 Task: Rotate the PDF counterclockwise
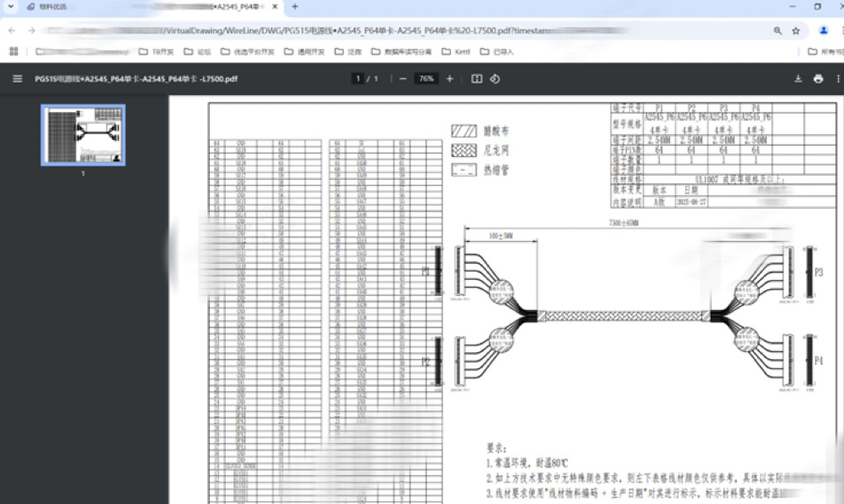[495, 79]
